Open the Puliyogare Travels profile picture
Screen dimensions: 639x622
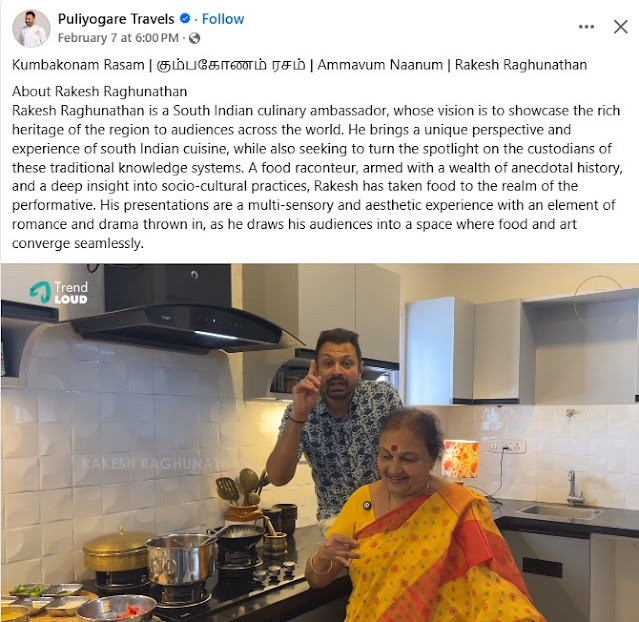tap(31, 28)
